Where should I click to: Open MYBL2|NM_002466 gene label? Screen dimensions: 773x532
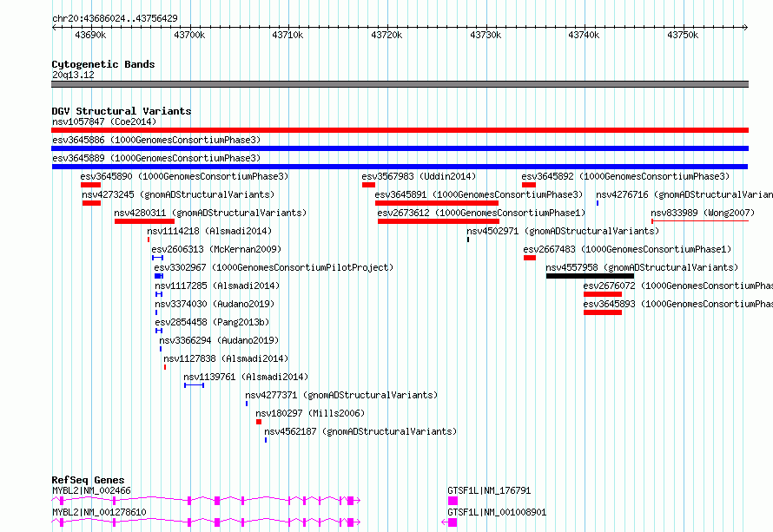tap(92, 490)
